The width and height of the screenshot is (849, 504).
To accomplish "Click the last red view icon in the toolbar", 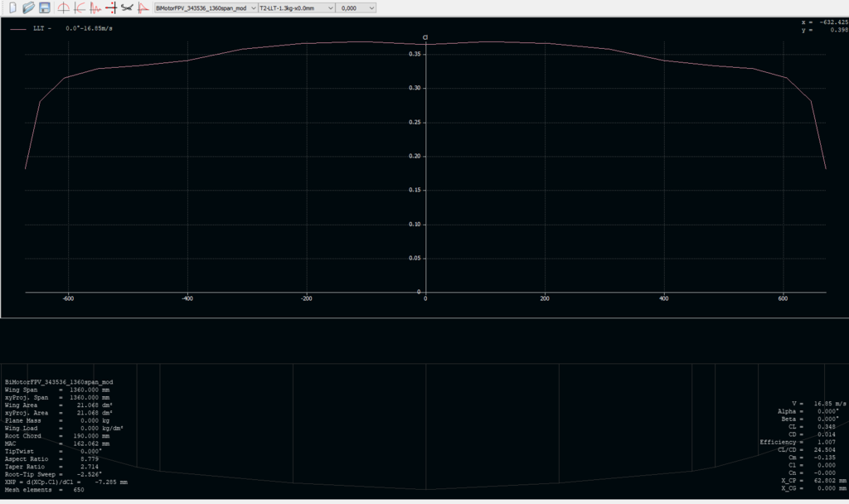I will (143, 7).
